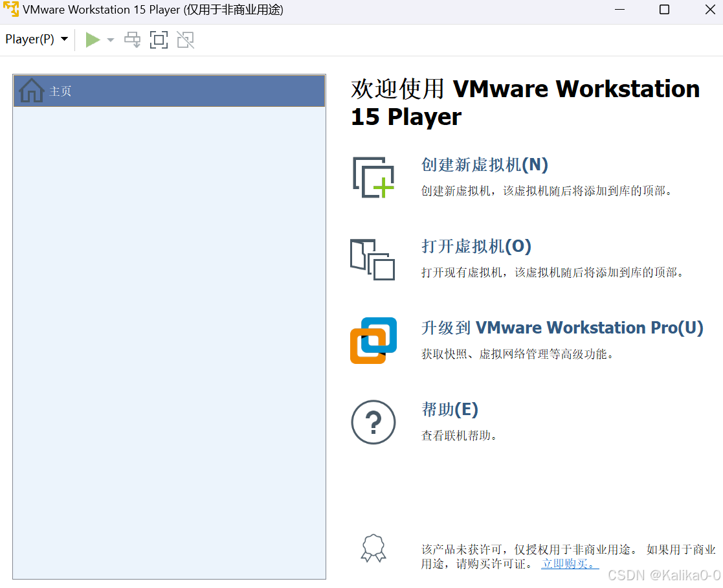Click the house icon beside 主页
Image resolution: width=723 pixels, height=588 pixels.
coord(31,91)
